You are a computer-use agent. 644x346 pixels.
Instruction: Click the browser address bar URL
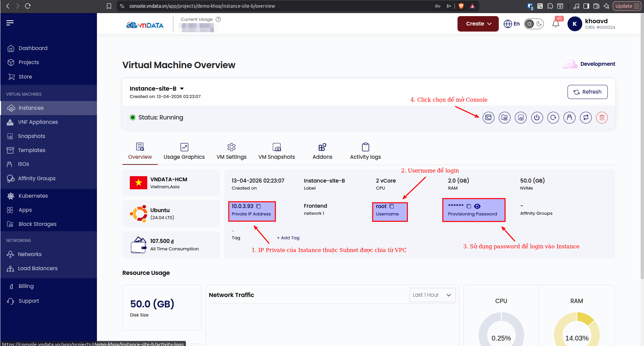click(202, 6)
